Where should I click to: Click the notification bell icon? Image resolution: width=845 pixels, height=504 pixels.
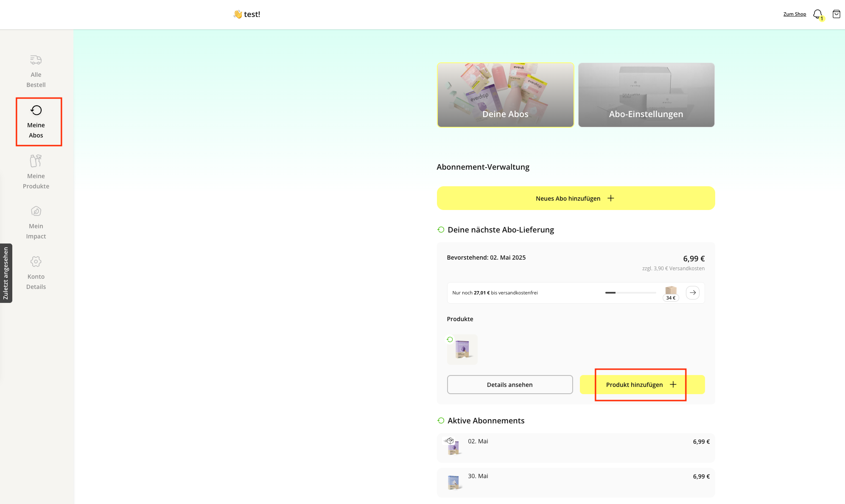point(817,14)
